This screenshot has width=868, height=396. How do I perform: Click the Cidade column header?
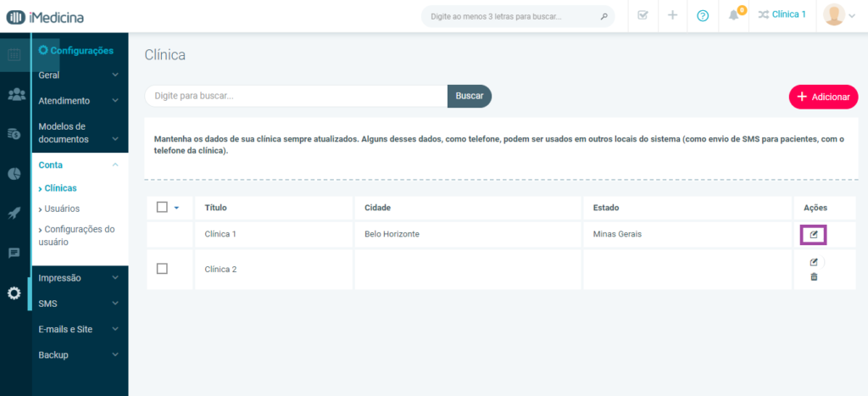tap(378, 208)
